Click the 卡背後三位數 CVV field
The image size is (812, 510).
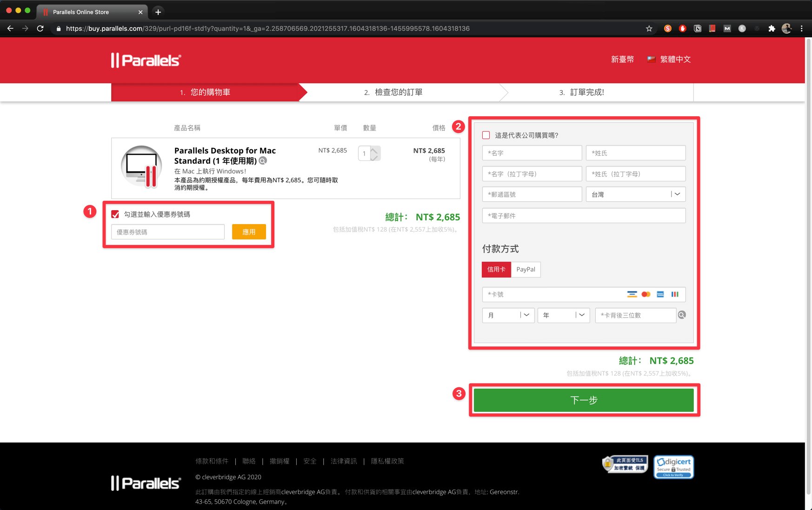[635, 315]
